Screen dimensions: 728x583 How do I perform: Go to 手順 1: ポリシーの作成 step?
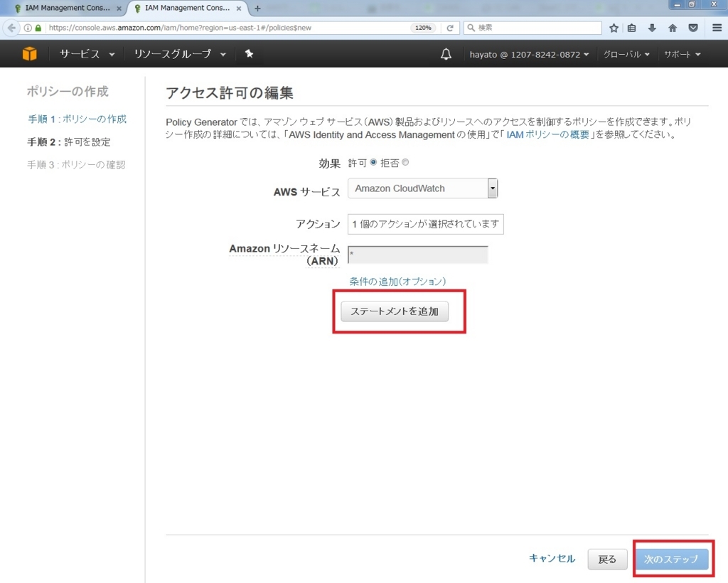(77, 119)
